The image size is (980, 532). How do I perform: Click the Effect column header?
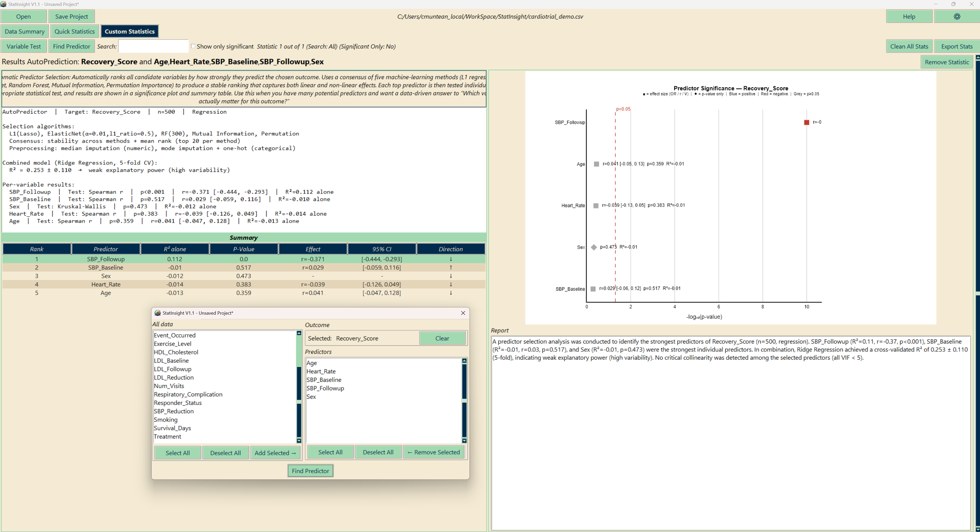point(313,249)
